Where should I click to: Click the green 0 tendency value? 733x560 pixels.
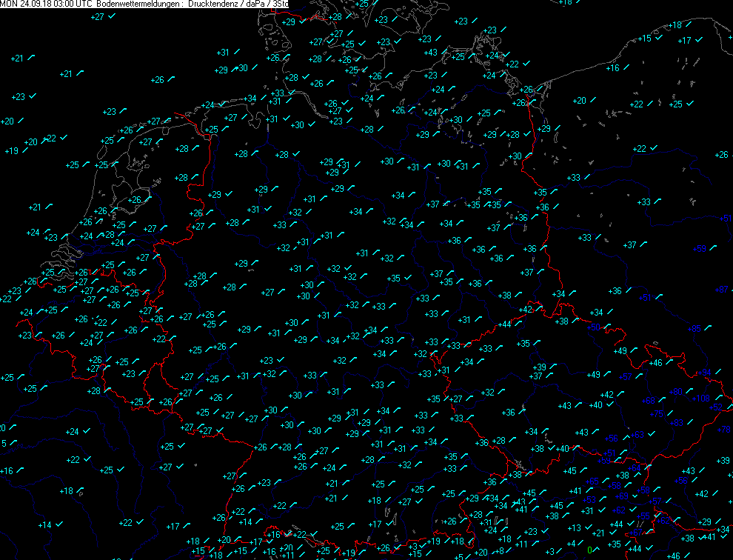click(x=589, y=550)
